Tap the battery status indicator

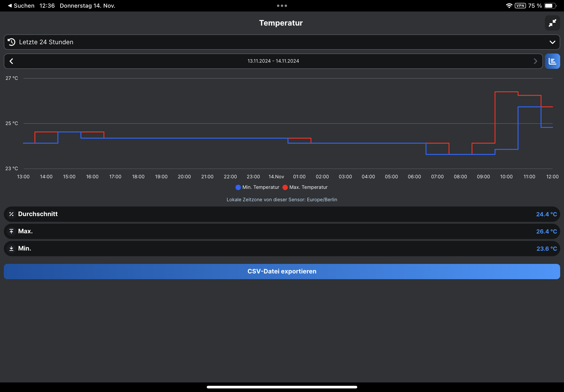coord(550,6)
